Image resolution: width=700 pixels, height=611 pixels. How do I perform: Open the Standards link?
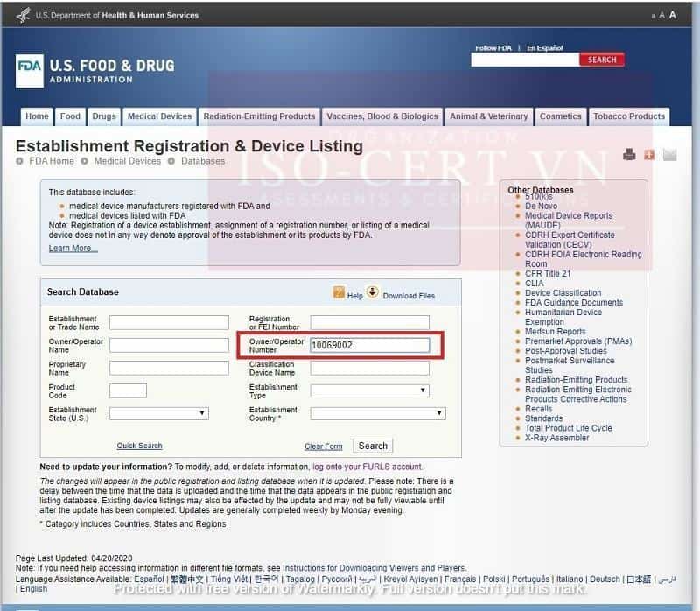pyautogui.click(x=543, y=418)
